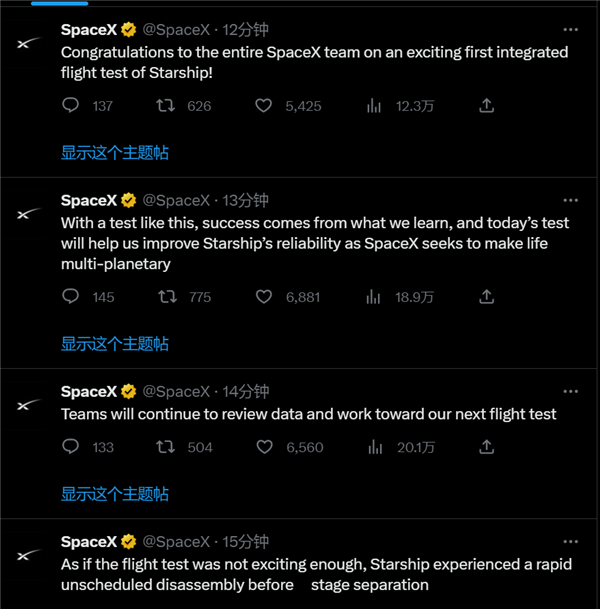600x609 pixels.
Task: Reply to the tweet with 133 replies
Action: tap(71, 447)
